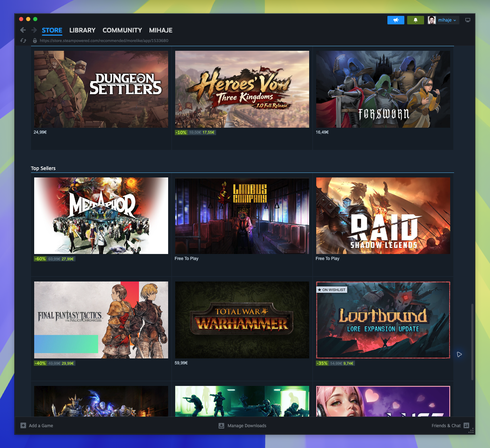Open the Raid Shadow Legends capsule

pos(383,216)
